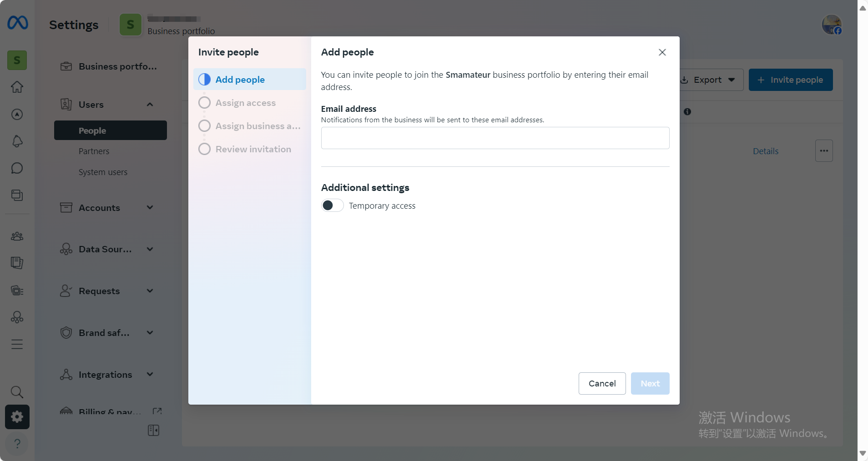Click the three-dots more options button
Viewport: 868px width, 461px height.
click(x=823, y=151)
